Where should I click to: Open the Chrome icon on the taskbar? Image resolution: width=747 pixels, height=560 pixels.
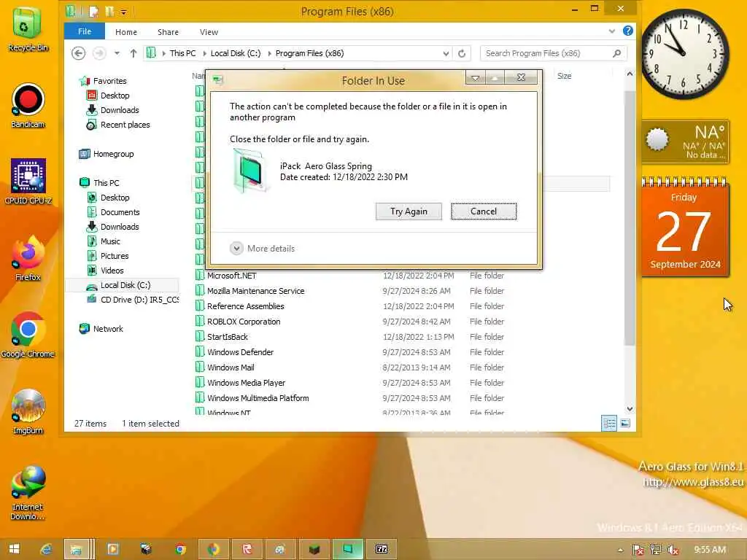click(180, 549)
